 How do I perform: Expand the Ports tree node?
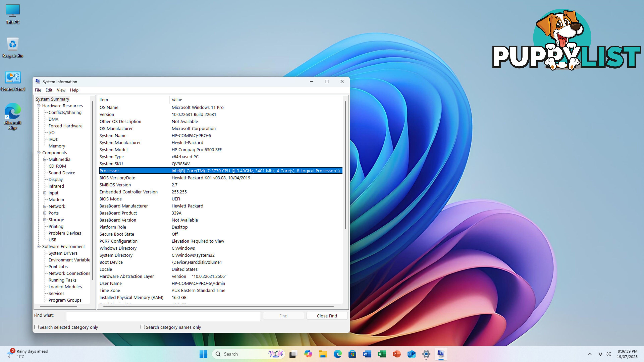coord(45,213)
